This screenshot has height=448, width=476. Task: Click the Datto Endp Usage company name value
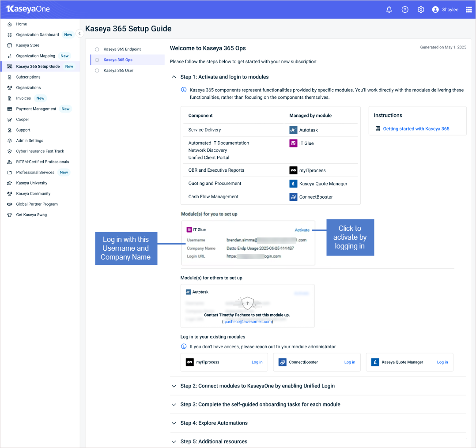[x=260, y=248]
